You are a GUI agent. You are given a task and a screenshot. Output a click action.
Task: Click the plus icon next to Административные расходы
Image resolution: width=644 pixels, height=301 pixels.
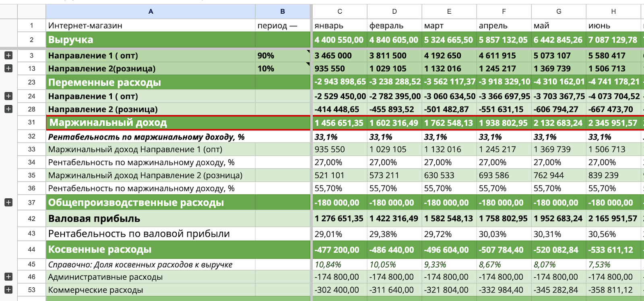click(8, 277)
